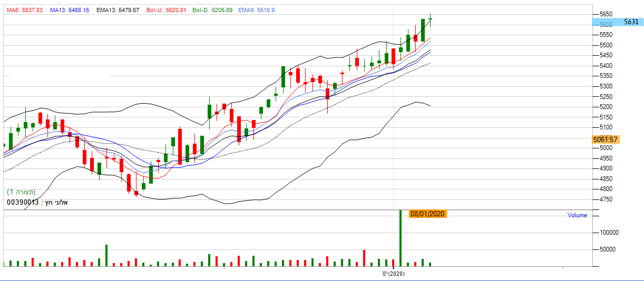
Task: Select the MA13 moving average label
Action: (70, 10)
